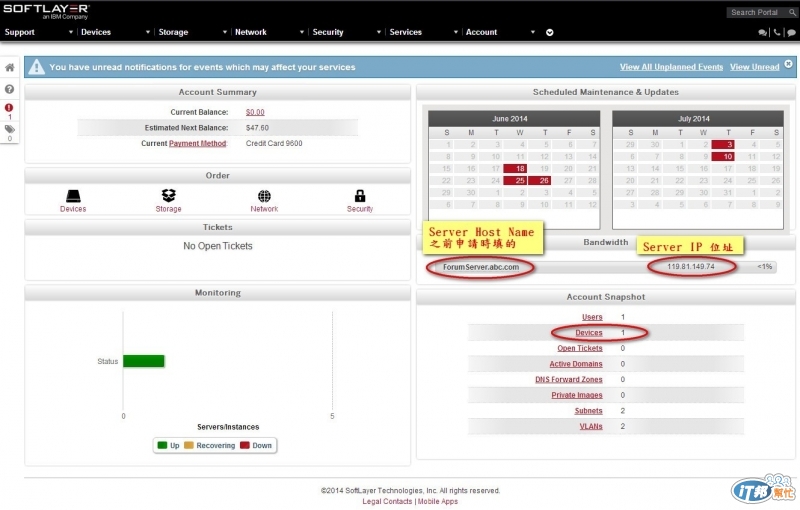Click the green Status bar in Monitoring chart
This screenshot has width=800, height=510.
tap(144, 361)
